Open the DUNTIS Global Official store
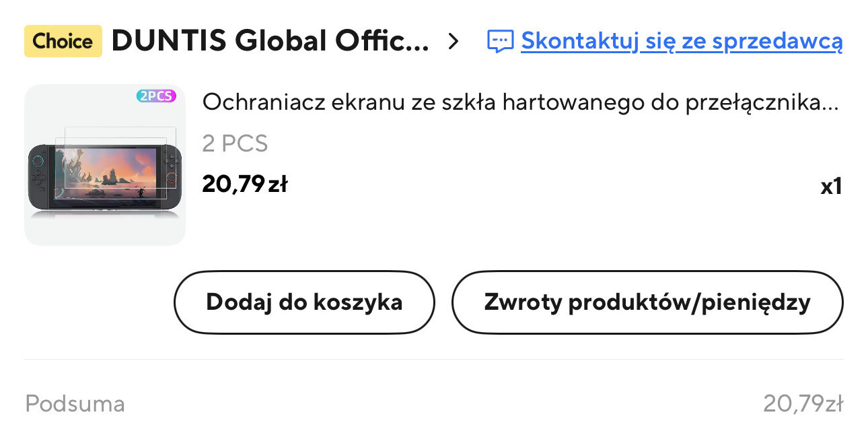This screenshot has width=868, height=427. 269,41
